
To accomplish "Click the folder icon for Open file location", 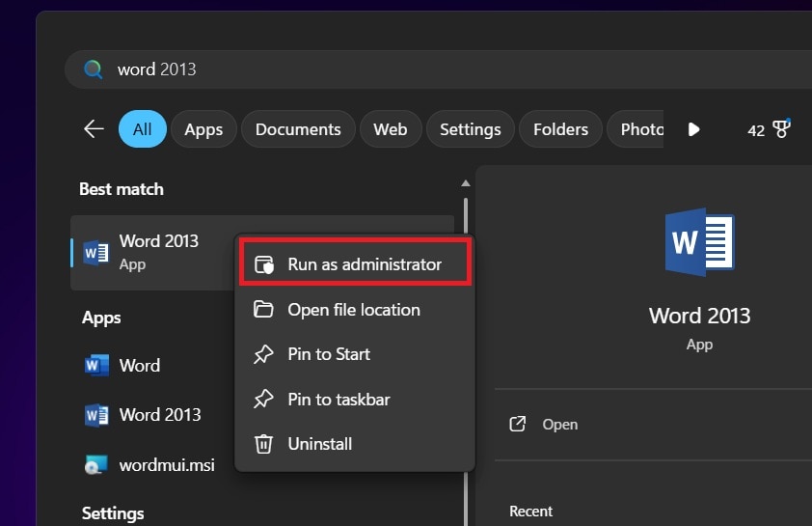I will point(263,309).
